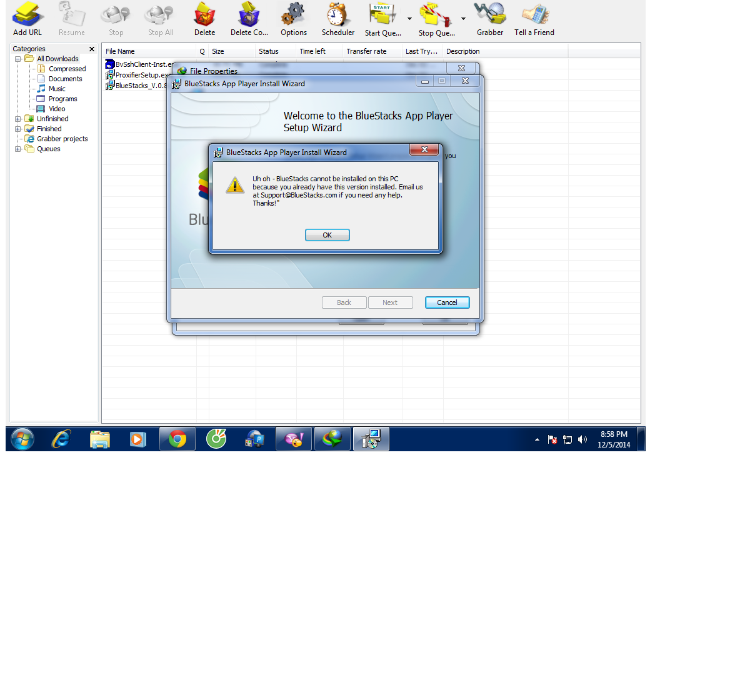The width and height of the screenshot is (735, 700).
Task: Close the File Properties window
Action: click(x=462, y=68)
